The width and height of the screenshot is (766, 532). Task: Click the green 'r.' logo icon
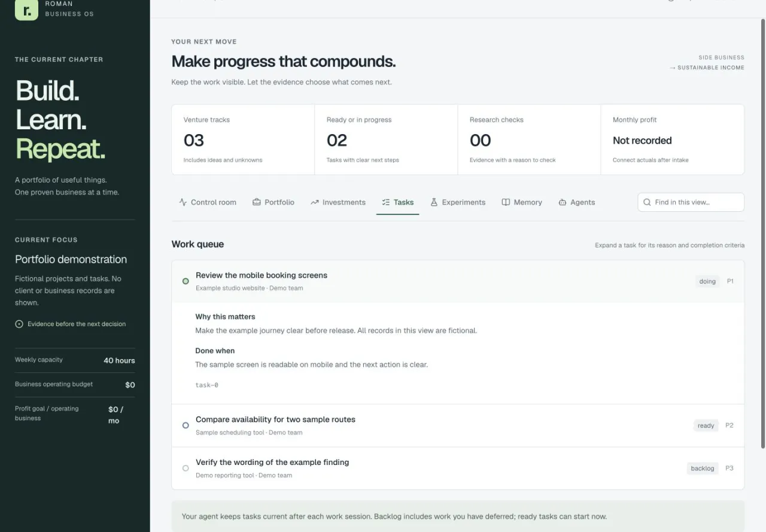pos(26,10)
